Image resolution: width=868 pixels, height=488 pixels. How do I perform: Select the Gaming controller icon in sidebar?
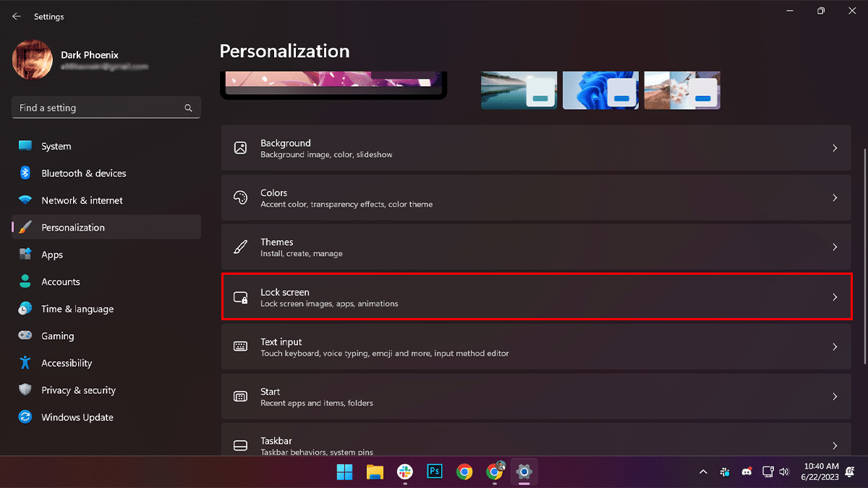click(x=25, y=336)
